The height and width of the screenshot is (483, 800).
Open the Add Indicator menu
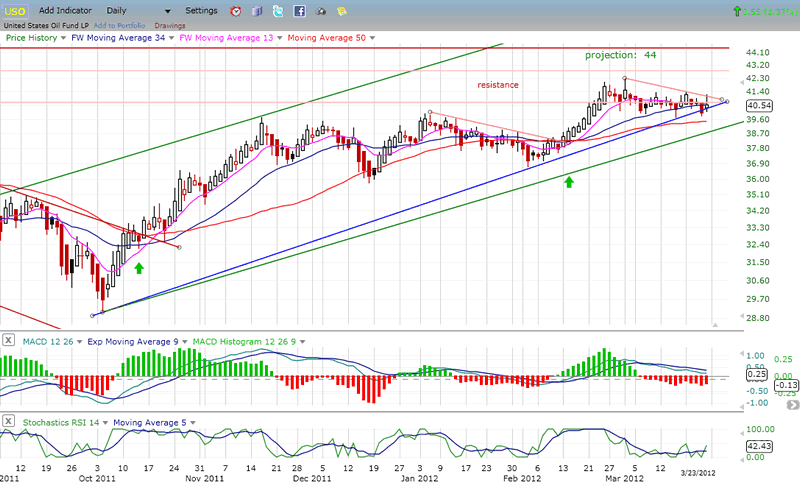(67, 10)
